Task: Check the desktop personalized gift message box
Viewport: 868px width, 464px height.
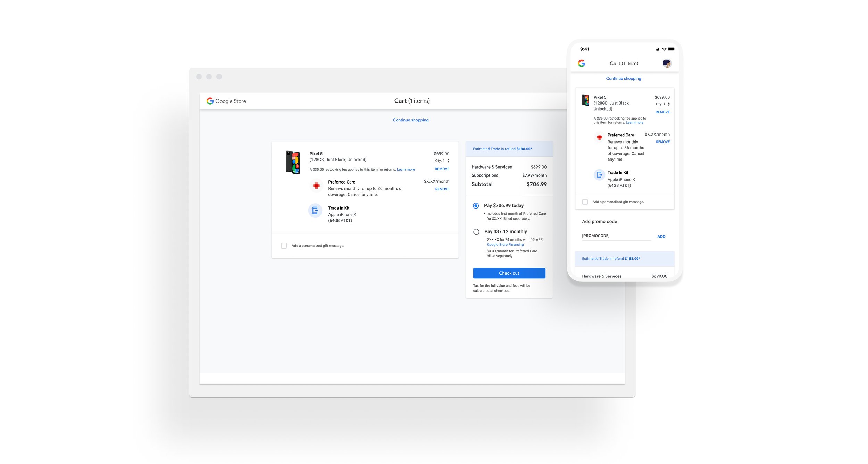Action: (284, 246)
